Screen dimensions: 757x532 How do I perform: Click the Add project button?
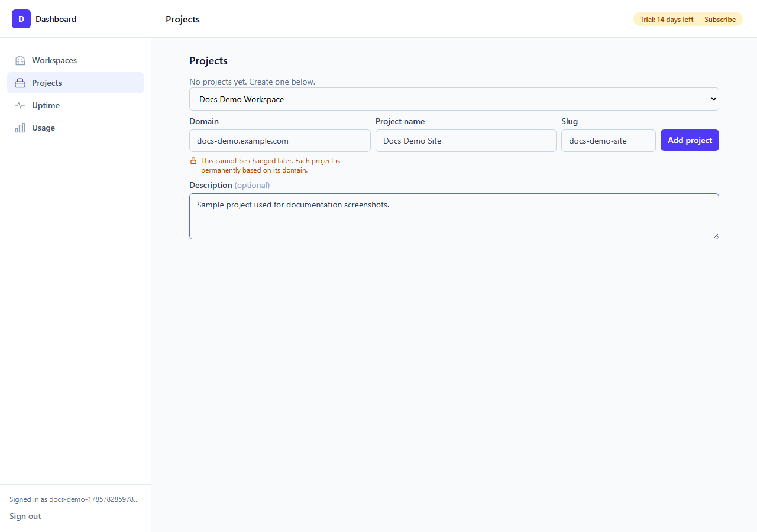coord(690,140)
